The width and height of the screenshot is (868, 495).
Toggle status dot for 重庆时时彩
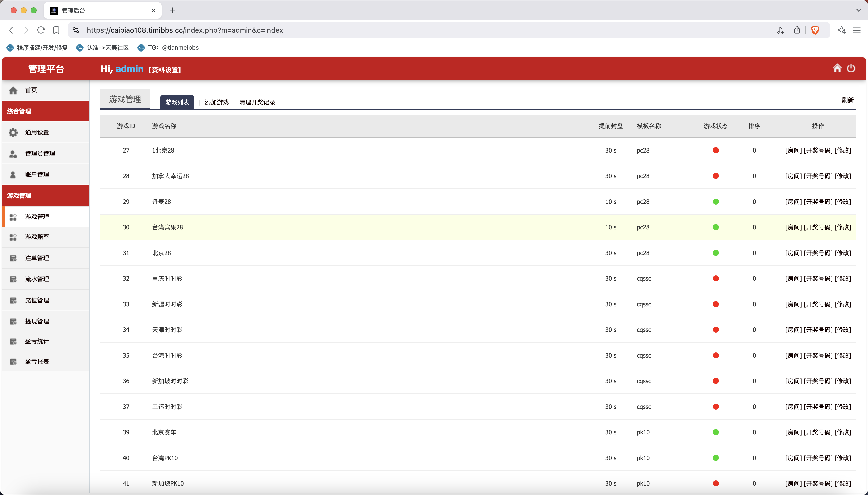[x=716, y=278]
